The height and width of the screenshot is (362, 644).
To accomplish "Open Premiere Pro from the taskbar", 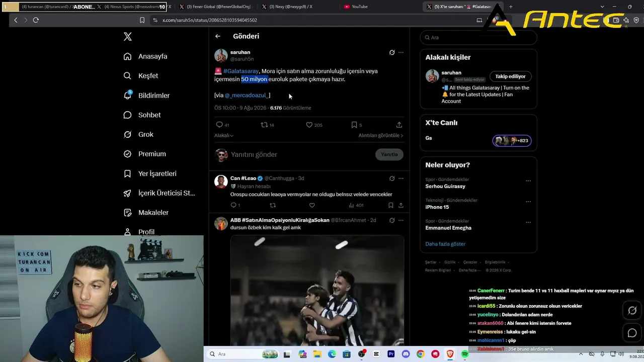I will [x=391, y=354].
